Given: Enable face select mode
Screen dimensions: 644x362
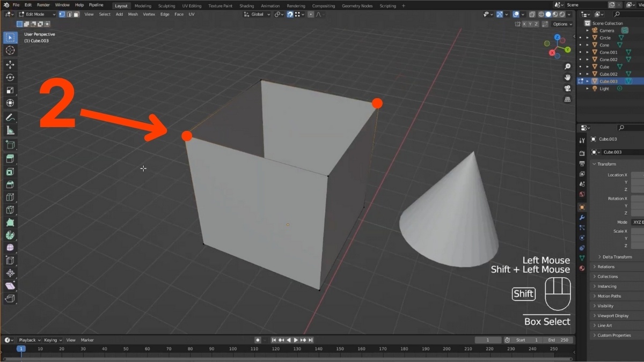Looking at the screenshot, I should tap(76, 14).
